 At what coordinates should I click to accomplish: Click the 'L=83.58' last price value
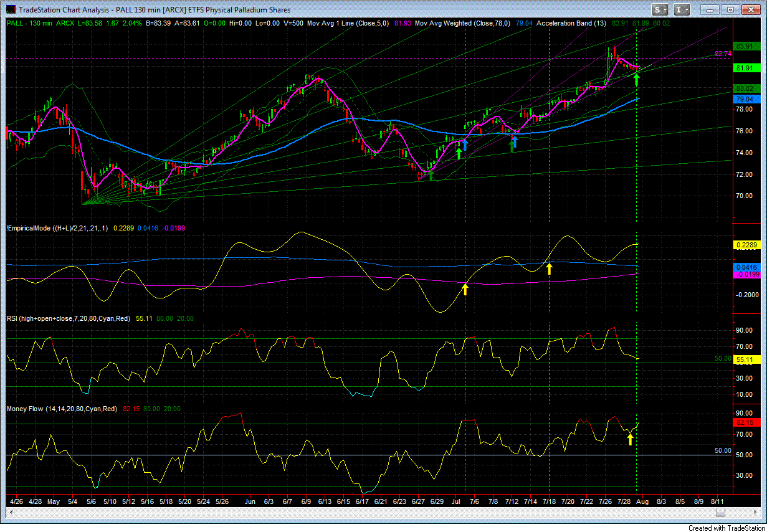(90, 23)
